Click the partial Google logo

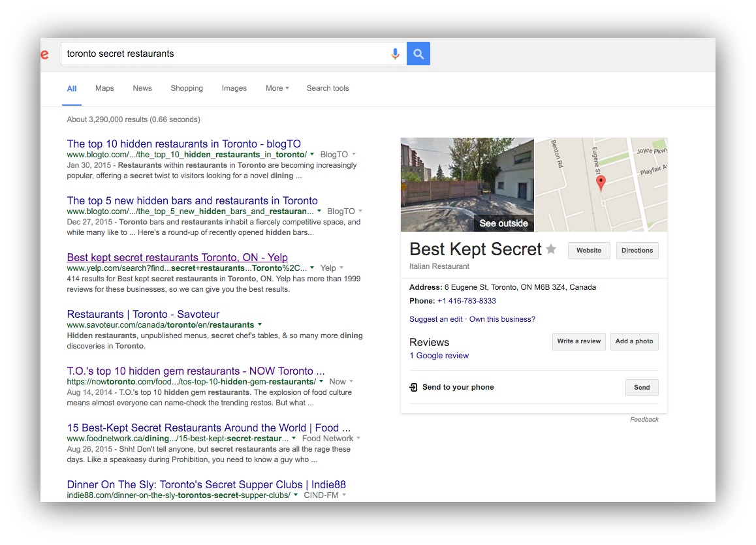point(44,54)
